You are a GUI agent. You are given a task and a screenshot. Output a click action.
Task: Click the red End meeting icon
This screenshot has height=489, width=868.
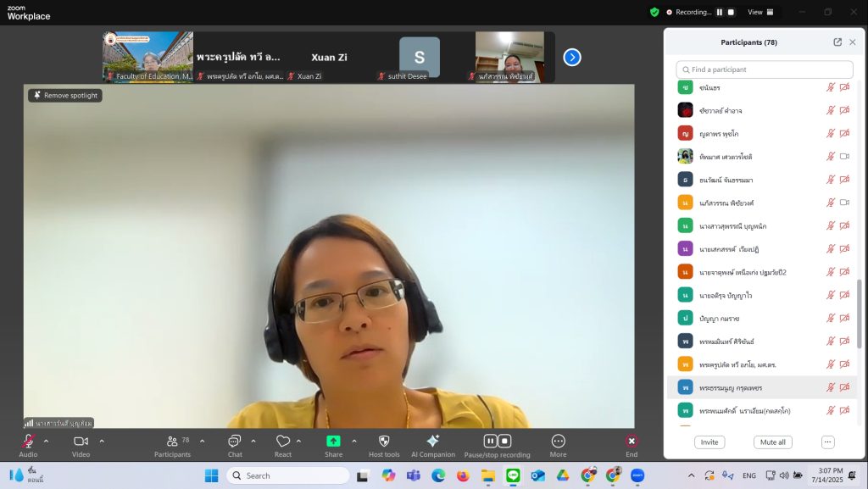tap(632, 441)
